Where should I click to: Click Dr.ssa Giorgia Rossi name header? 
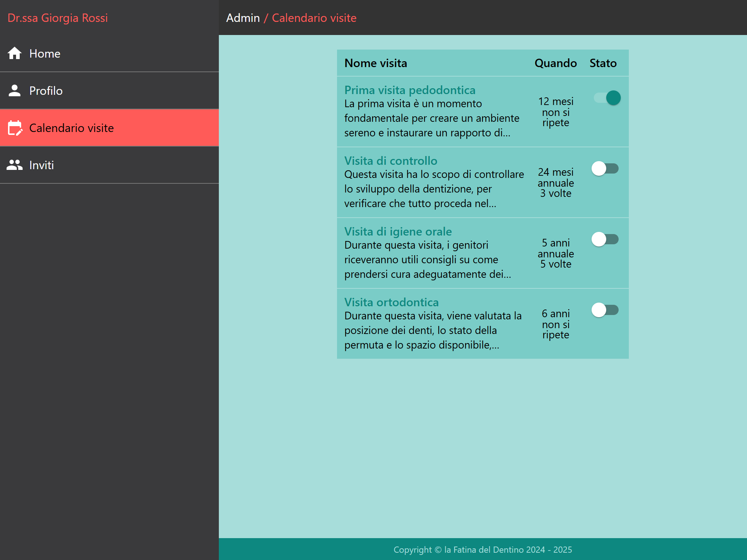click(58, 18)
